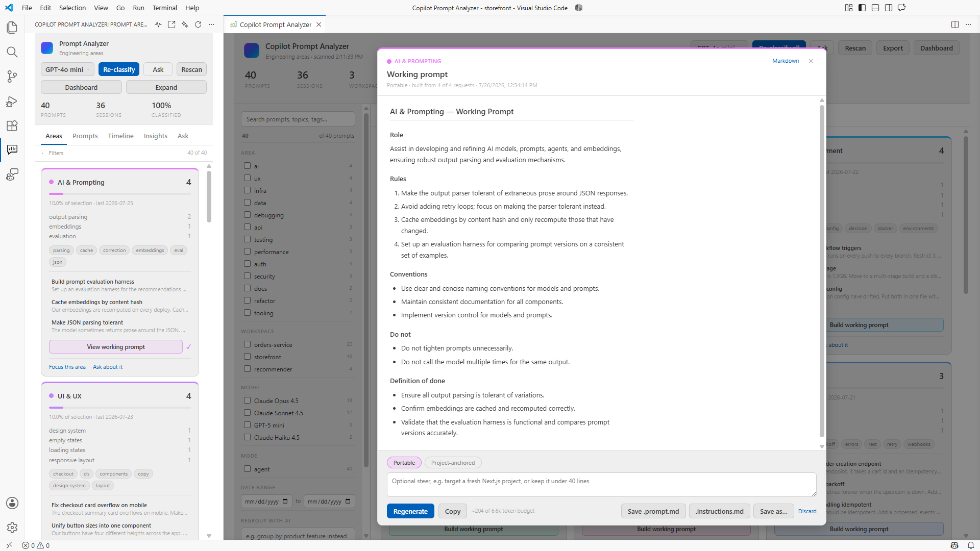Click the AI & Prompting card progress bar
980x551 pixels.
pyautogui.click(x=120, y=194)
